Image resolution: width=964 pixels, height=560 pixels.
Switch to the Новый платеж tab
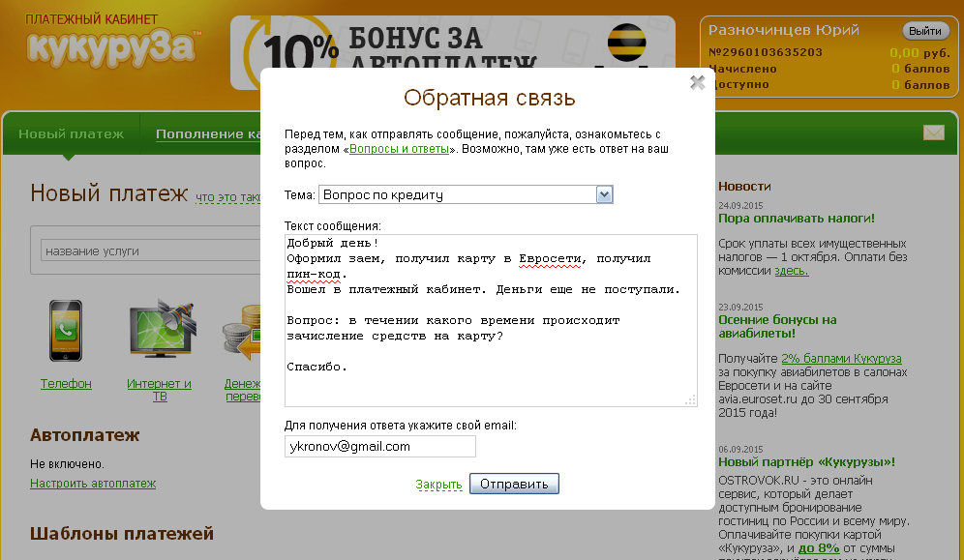point(71,133)
